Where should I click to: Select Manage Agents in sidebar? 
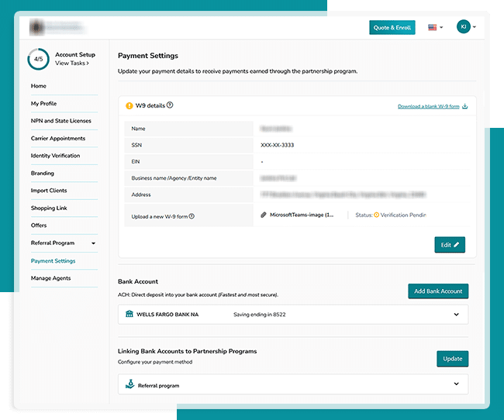[50, 278]
